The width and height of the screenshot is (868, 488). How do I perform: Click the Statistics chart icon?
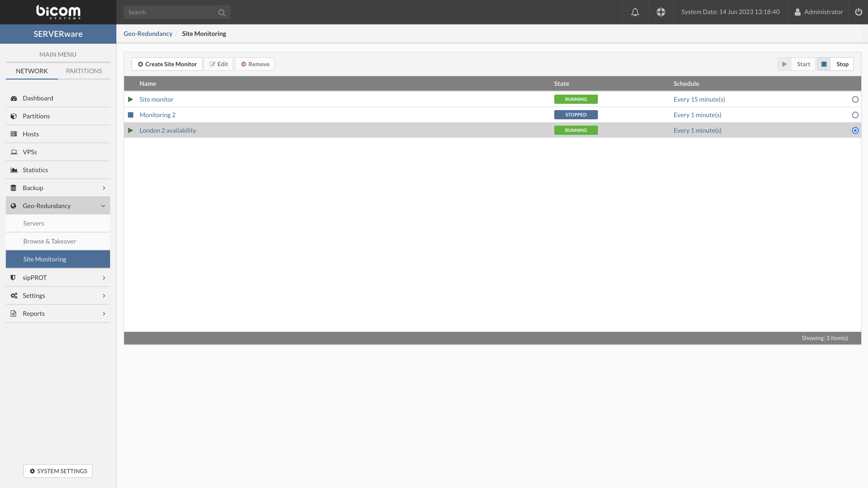point(14,170)
